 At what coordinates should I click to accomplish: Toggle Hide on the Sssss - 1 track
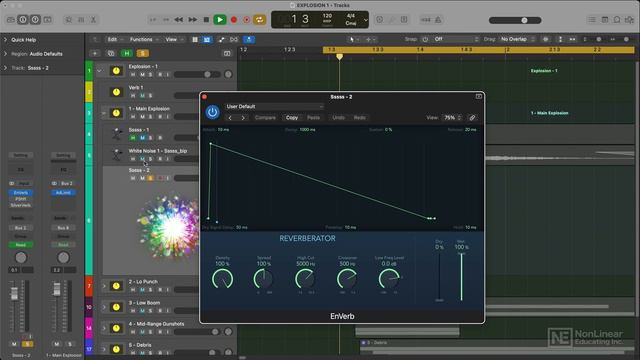click(133, 138)
